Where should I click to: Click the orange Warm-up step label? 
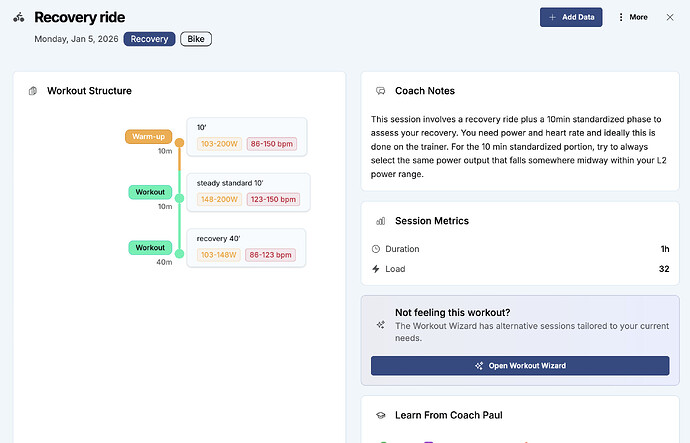coord(151,136)
